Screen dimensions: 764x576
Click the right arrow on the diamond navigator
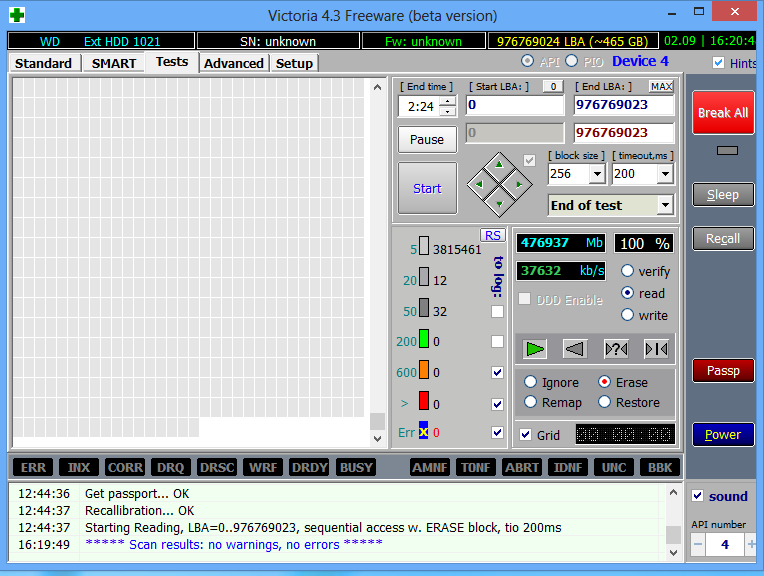click(519, 184)
